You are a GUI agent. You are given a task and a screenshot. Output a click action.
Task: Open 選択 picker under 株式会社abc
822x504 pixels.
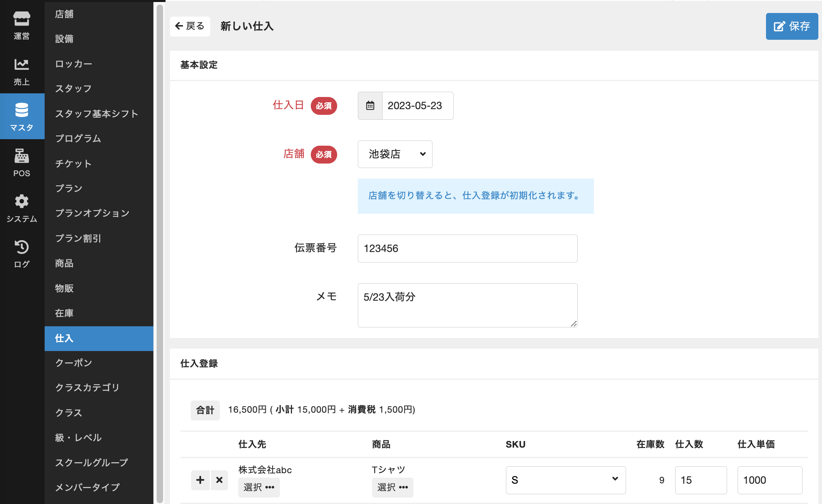(x=259, y=487)
